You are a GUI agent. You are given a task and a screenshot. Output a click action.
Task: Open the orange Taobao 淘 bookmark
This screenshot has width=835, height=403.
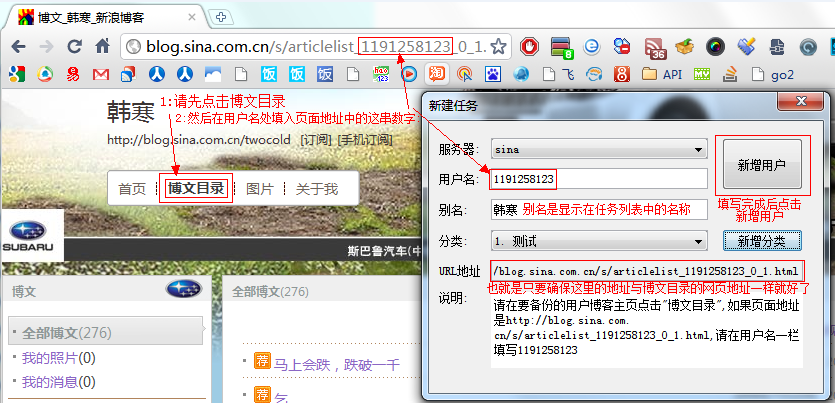tap(437, 75)
